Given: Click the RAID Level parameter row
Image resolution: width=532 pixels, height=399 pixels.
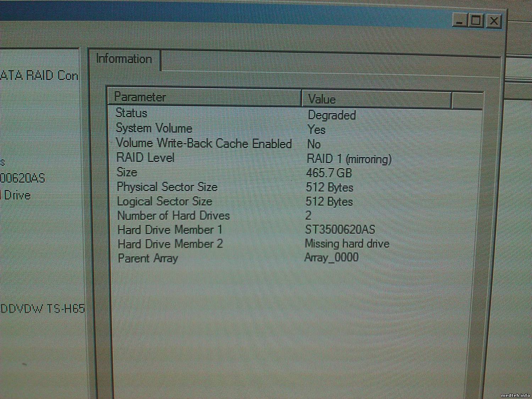Looking at the screenshot, I should [x=145, y=157].
